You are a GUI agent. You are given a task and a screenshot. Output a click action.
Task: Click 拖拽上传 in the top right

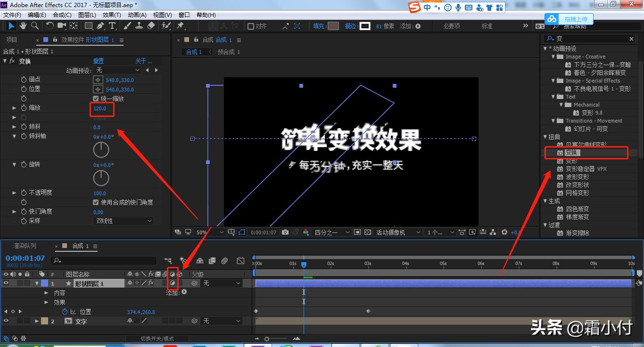tap(575, 19)
